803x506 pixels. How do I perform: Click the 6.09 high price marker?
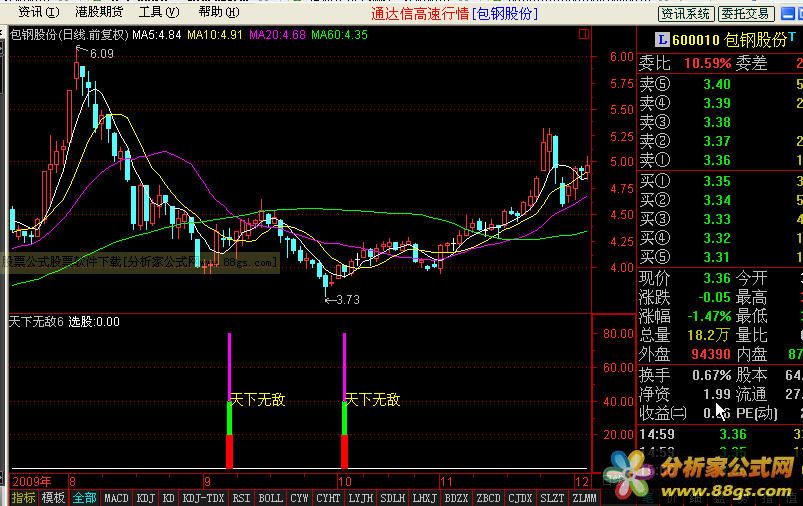click(101, 53)
